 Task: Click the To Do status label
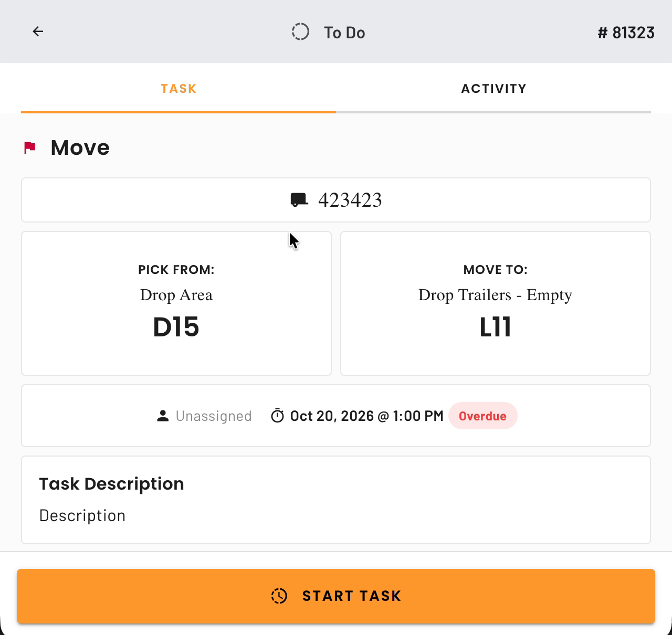click(344, 33)
